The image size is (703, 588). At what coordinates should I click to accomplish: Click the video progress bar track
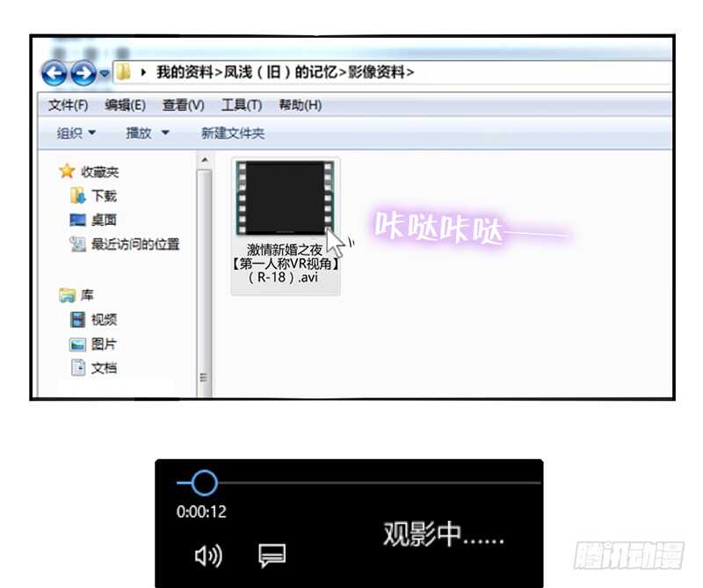359,483
